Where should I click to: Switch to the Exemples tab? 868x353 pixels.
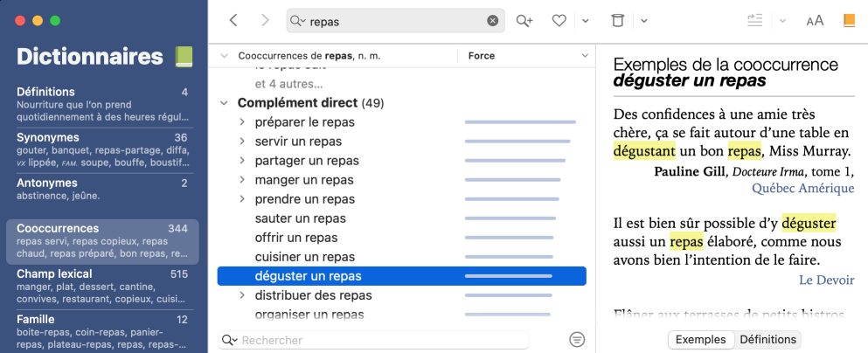tap(701, 340)
